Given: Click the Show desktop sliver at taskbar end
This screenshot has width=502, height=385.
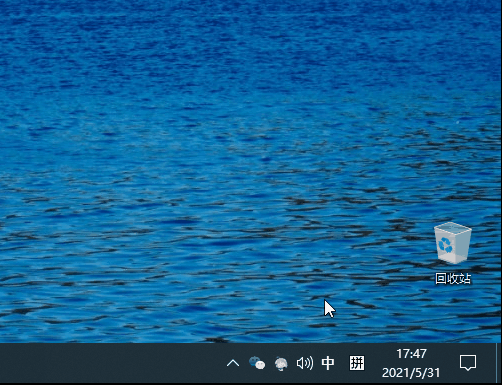Looking at the screenshot, I should click(499, 363).
